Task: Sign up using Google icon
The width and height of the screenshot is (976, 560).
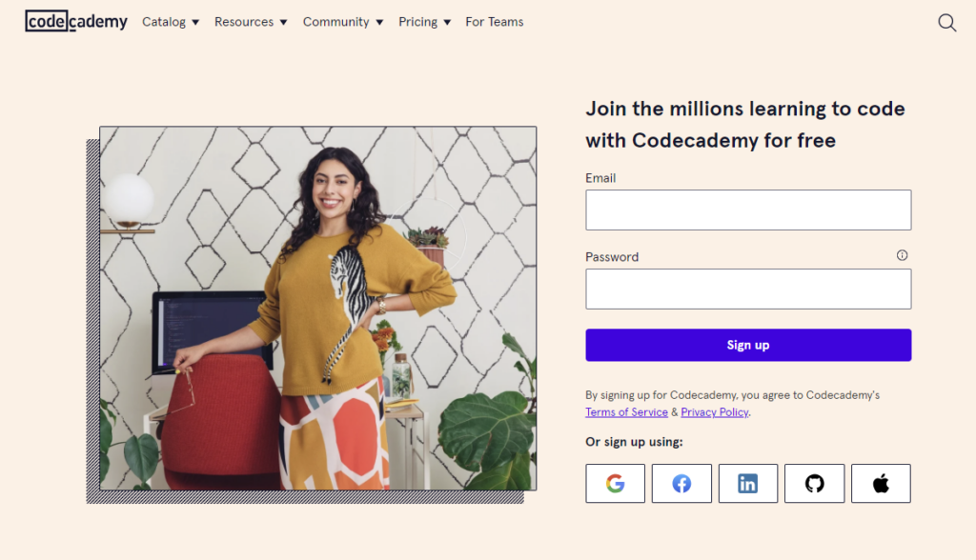Action: tap(615, 484)
